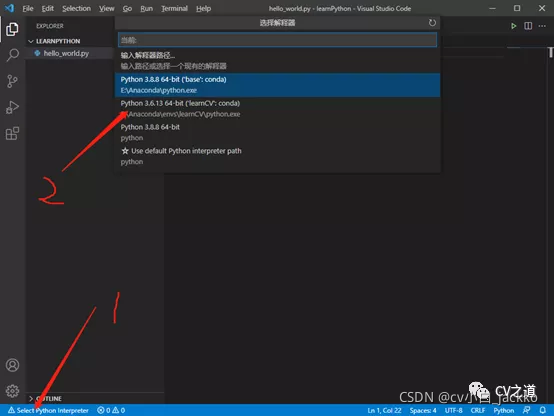Open the Accounts menu icon
The height and width of the screenshot is (416, 554).
(12, 365)
